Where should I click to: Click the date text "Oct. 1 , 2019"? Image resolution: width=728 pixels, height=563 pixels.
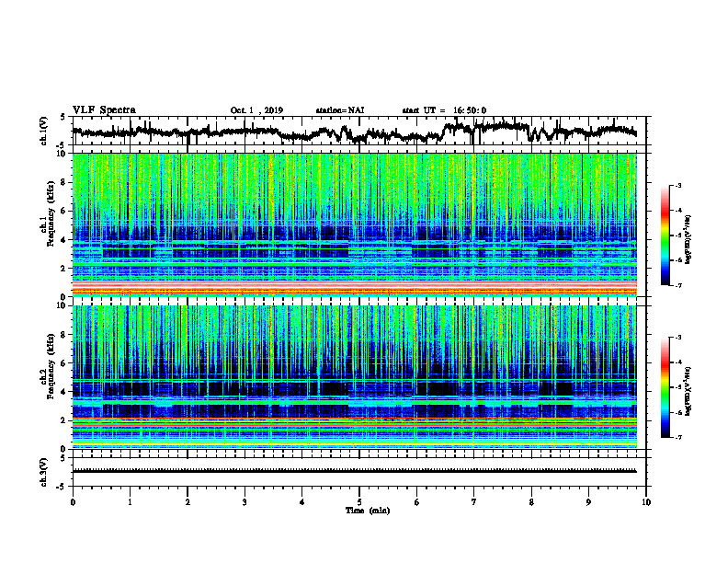point(256,110)
